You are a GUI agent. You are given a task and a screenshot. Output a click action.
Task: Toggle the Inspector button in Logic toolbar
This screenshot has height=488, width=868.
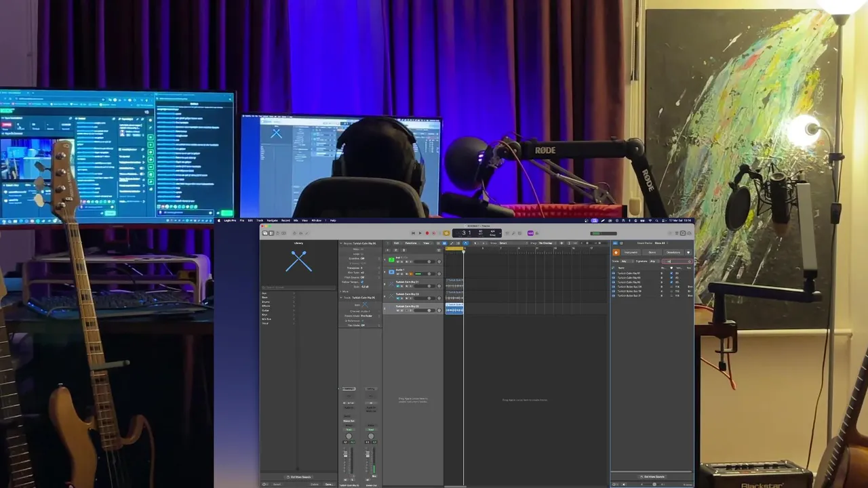(271, 233)
